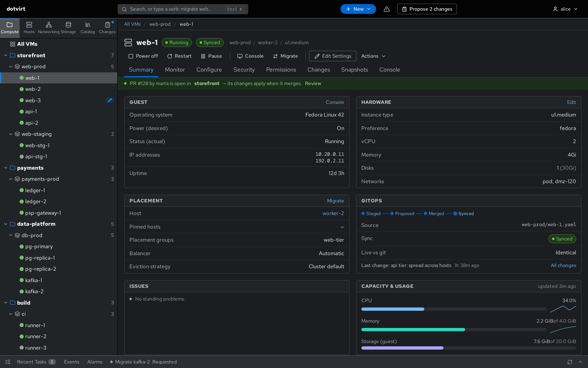
Task: Click Propose 2 changes button
Action: (427, 9)
